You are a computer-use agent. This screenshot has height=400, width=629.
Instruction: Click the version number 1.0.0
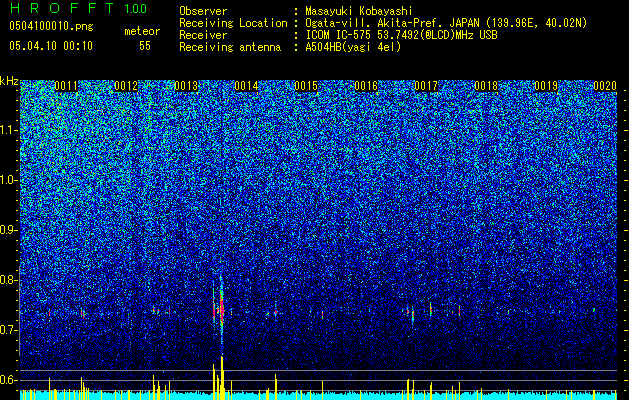(x=135, y=8)
